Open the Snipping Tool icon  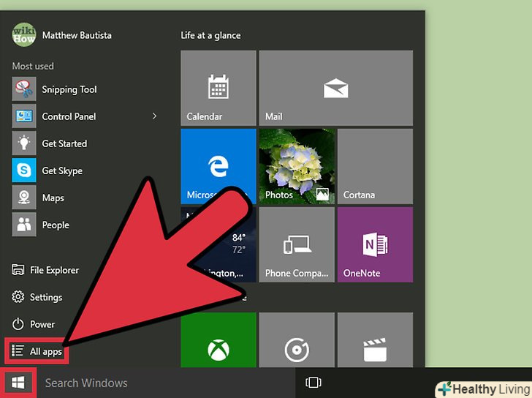23,89
